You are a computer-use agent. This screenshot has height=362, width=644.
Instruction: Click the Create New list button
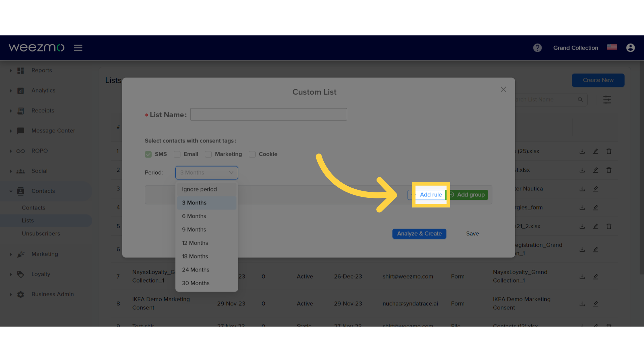tap(598, 80)
